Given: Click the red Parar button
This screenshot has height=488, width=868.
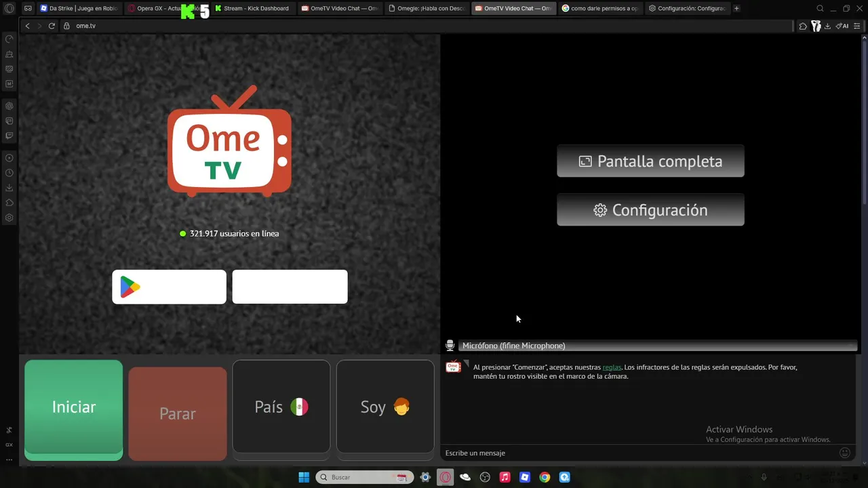Looking at the screenshot, I should pos(178,413).
